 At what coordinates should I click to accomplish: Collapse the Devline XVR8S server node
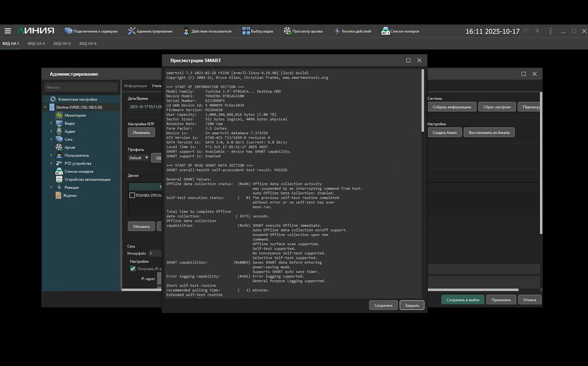[46, 108]
